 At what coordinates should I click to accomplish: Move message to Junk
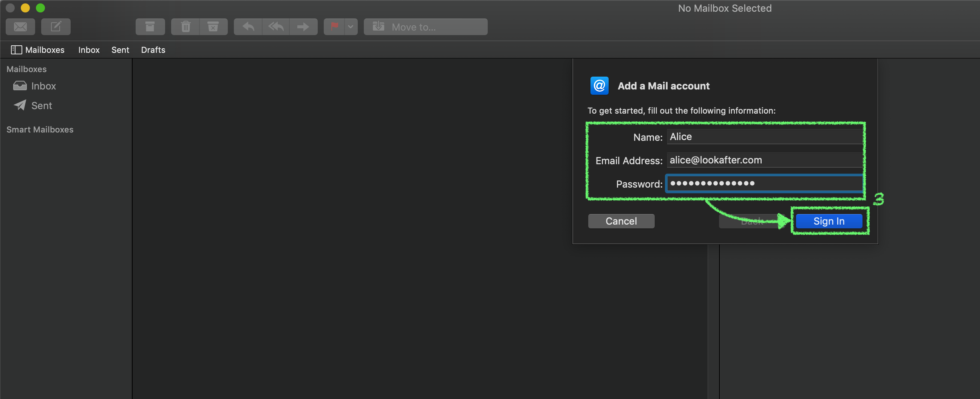(x=213, y=27)
